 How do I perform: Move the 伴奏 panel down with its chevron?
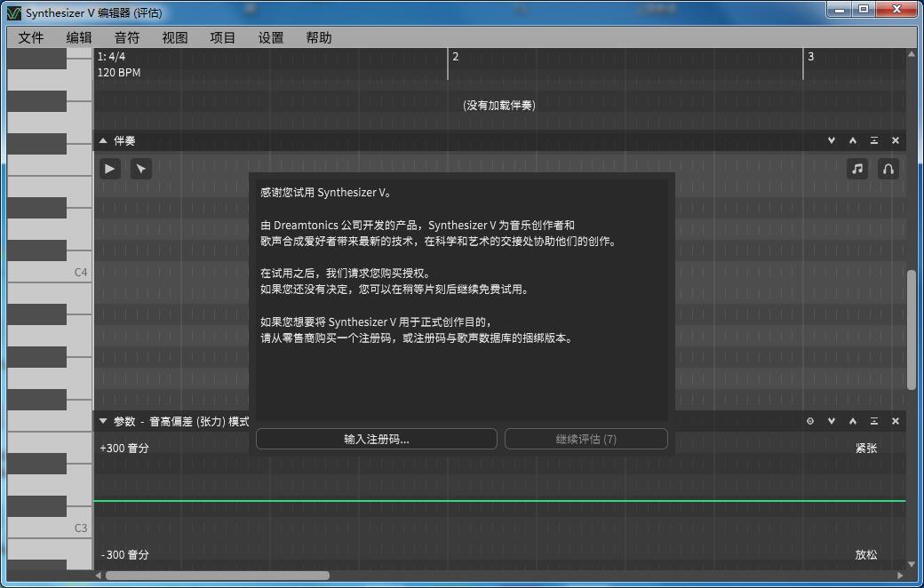pyautogui.click(x=832, y=140)
